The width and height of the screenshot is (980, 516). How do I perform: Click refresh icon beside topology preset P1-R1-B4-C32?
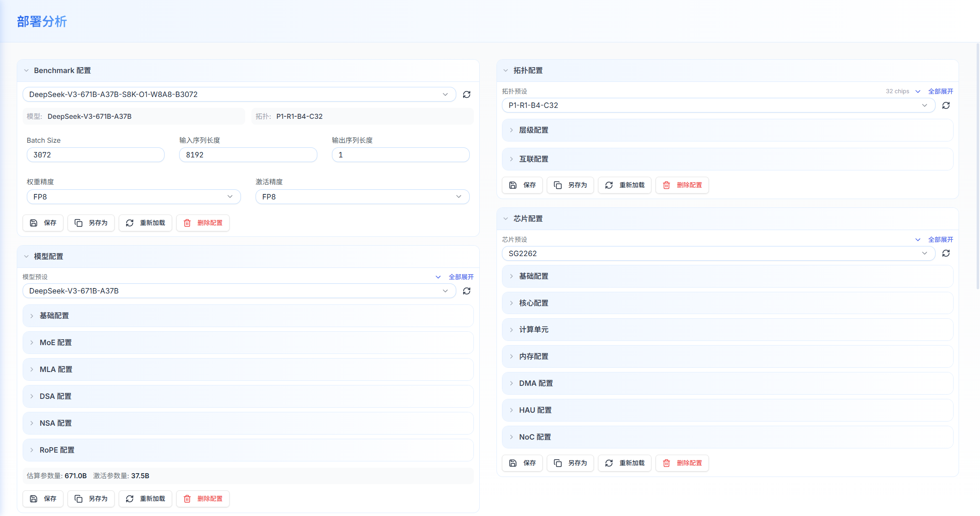coord(946,105)
